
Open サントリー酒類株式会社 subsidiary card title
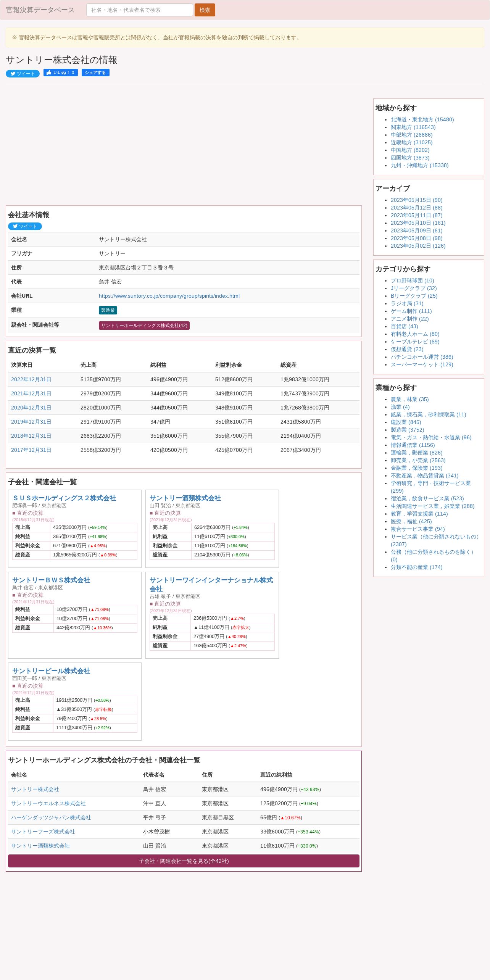[x=185, y=498]
